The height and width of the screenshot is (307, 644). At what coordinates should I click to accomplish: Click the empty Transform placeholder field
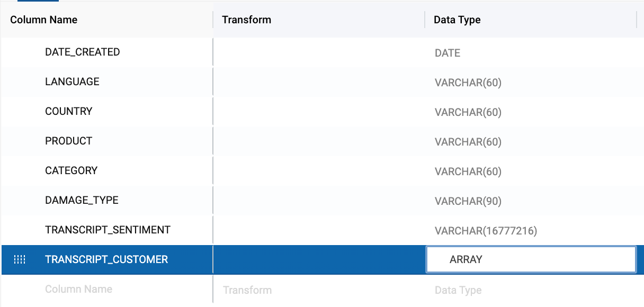247,290
